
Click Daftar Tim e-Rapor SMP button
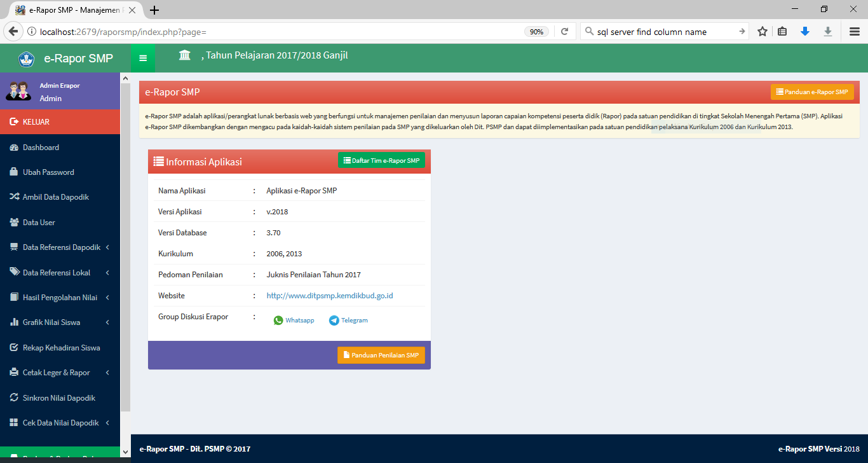381,161
